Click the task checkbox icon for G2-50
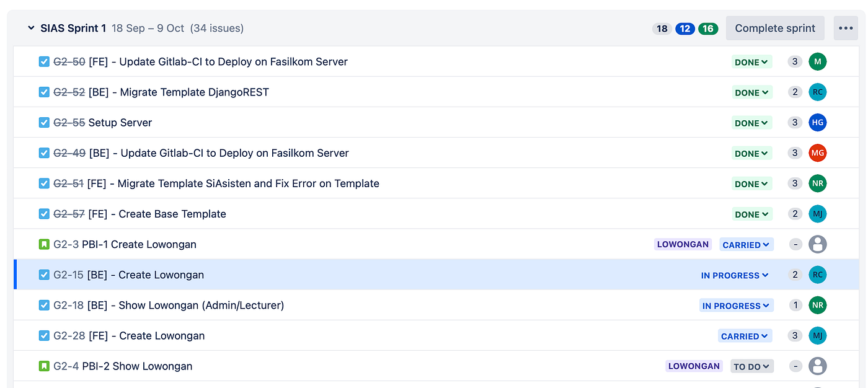 tap(44, 62)
